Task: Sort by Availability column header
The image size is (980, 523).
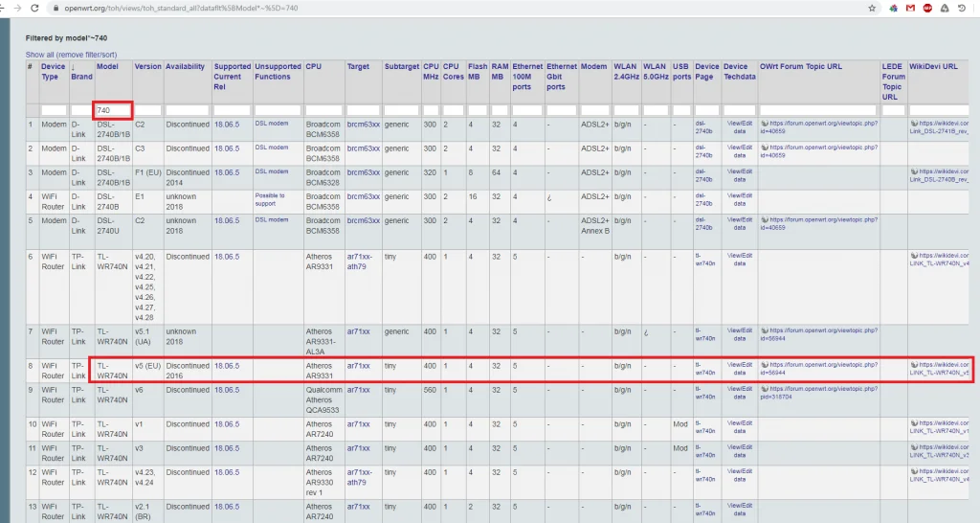Action: (185, 67)
